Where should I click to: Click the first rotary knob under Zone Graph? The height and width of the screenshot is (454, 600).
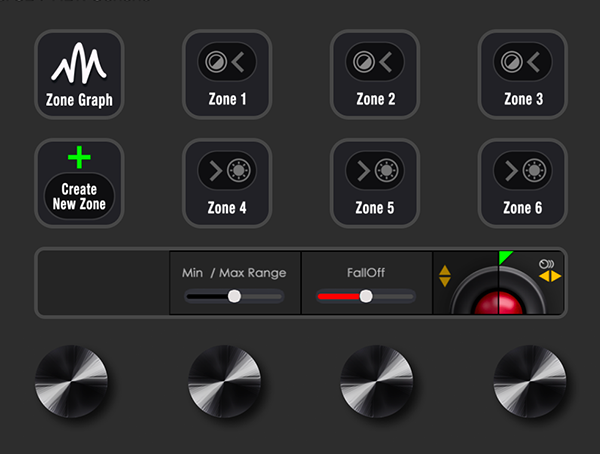(x=72, y=381)
